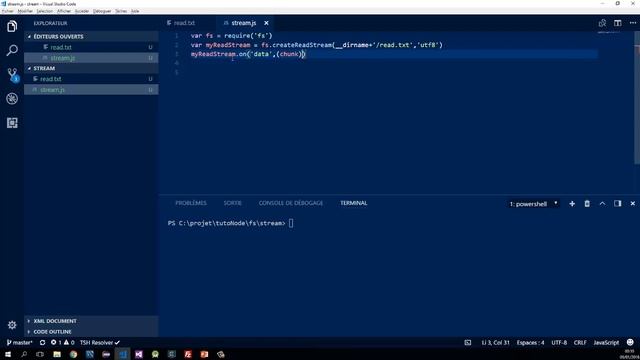Switch to the SORTIE panel tab
The image size is (640, 360).
(232, 203)
